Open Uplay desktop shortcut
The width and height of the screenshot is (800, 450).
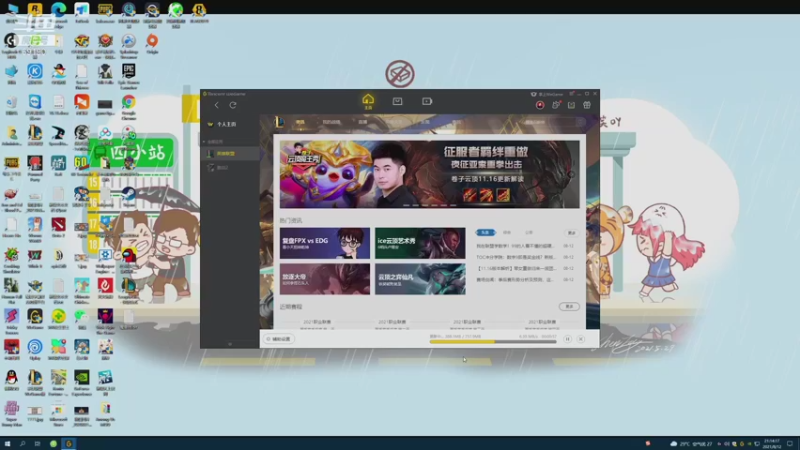pos(35,350)
